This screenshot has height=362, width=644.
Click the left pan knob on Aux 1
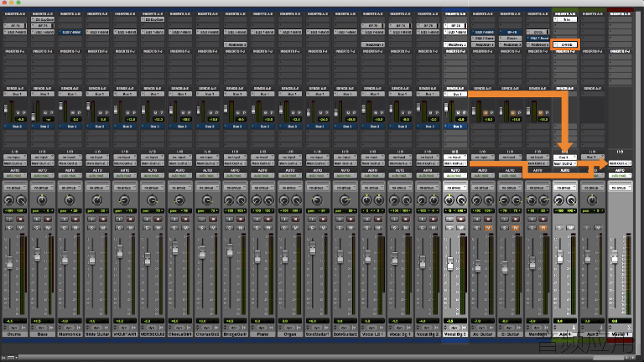point(559,200)
